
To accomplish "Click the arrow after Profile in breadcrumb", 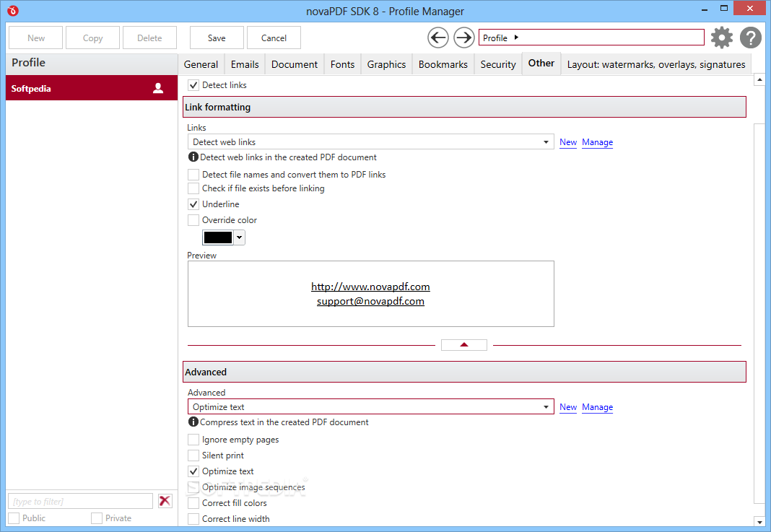I will [515, 38].
